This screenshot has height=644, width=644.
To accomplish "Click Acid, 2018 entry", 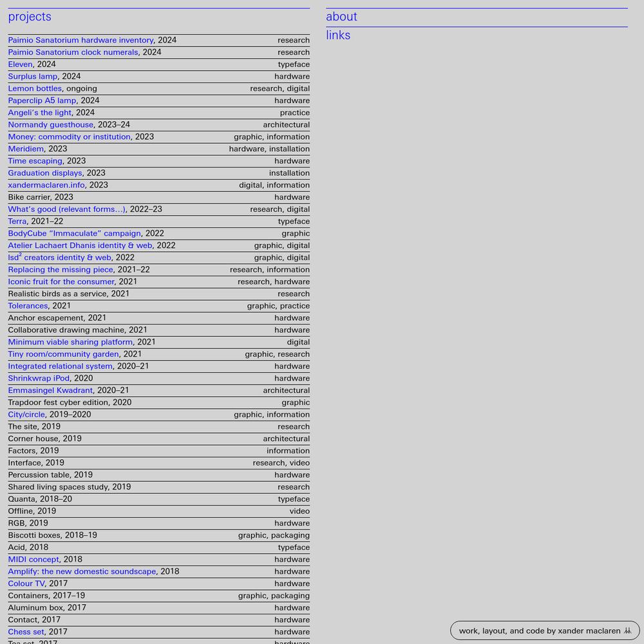I will coord(159,547).
